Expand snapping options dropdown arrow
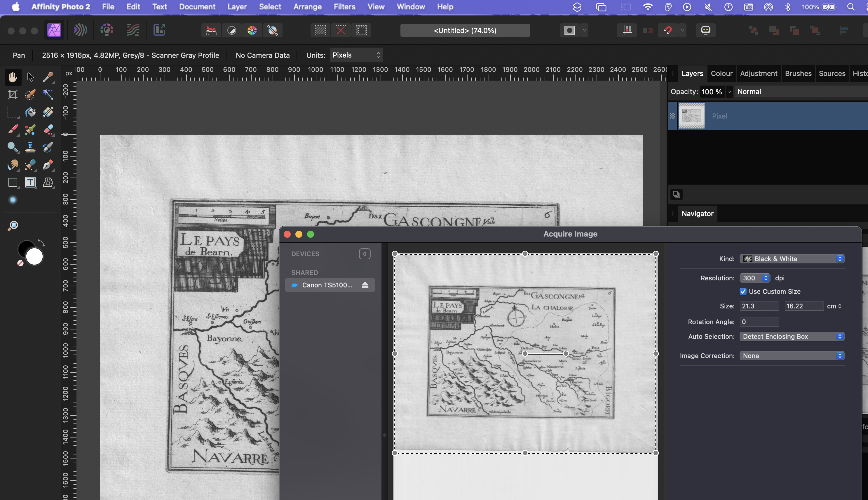The height and width of the screenshot is (500, 868). [682, 31]
